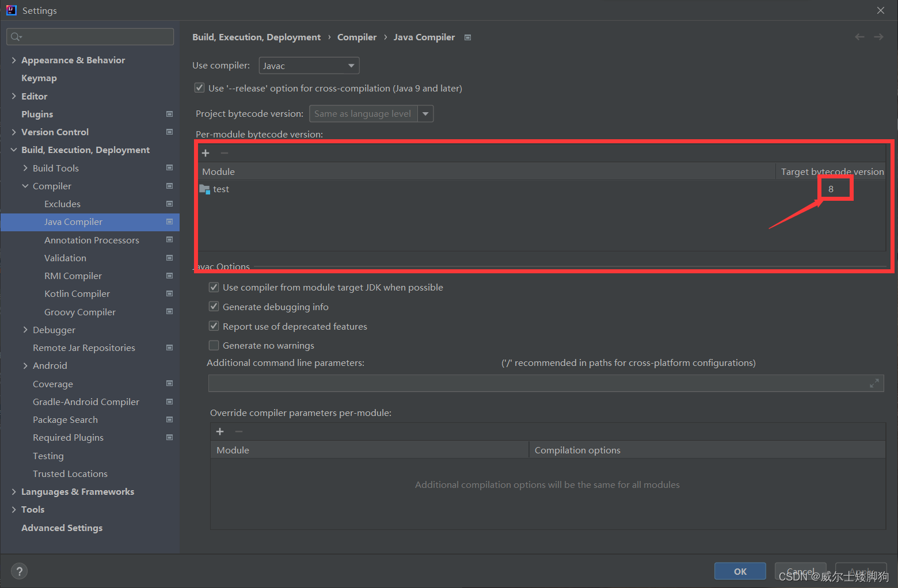Navigate forward with the right arrow
898x588 pixels.
878,37
